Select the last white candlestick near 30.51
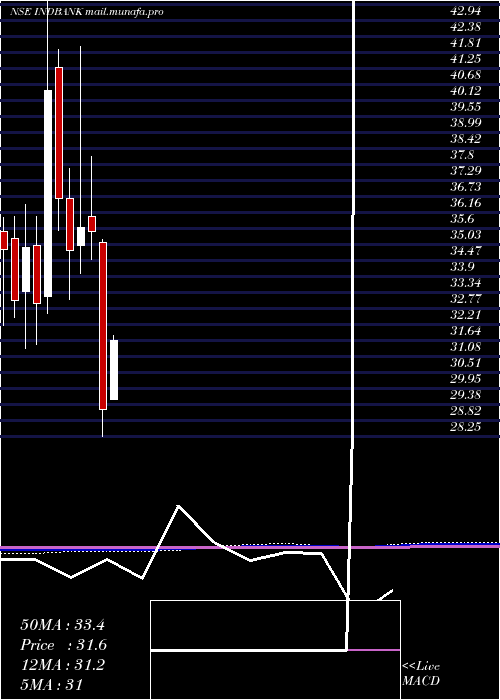The image size is (500, 700). 114,370
